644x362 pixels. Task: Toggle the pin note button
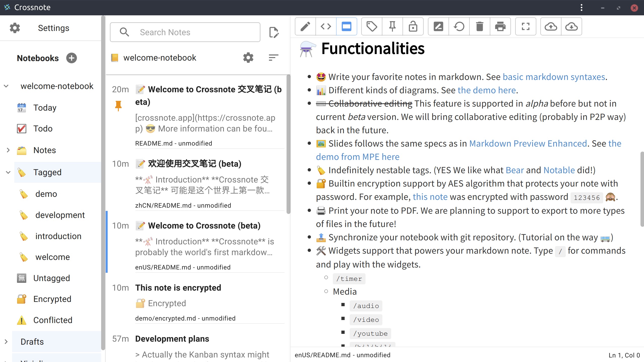392,26
